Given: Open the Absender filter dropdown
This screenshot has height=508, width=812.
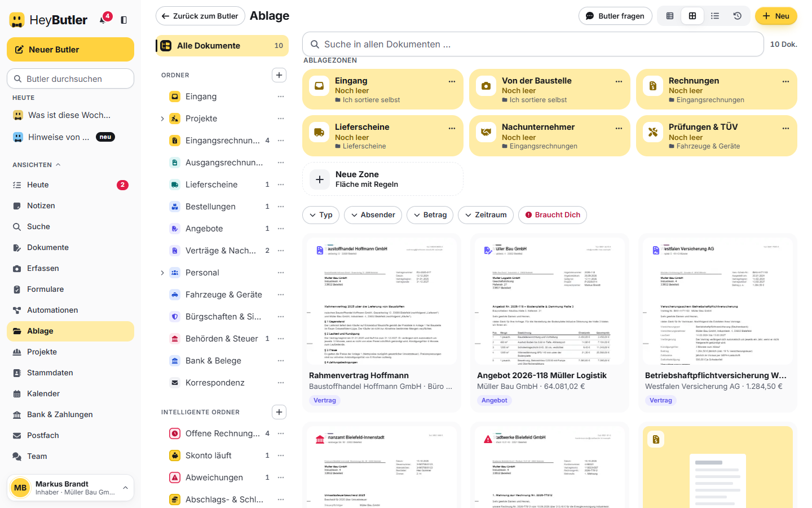Looking at the screenshot, I should (373, 215).
